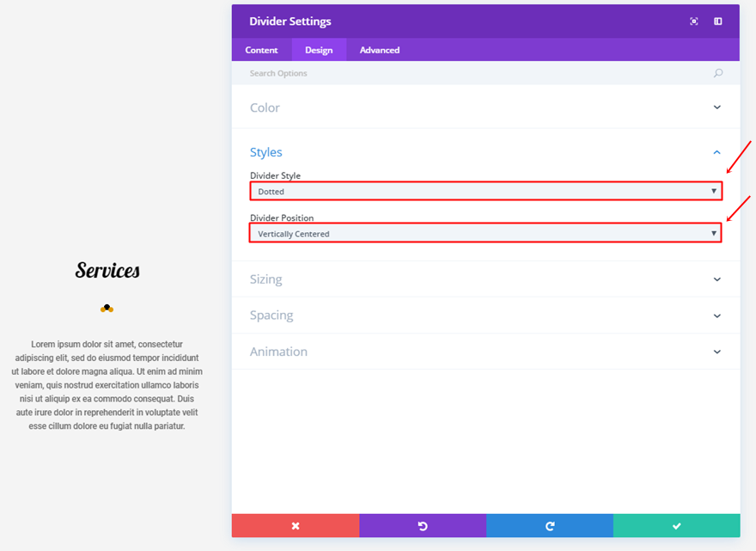The image size is (756, 551).
Task: Click the expand modal fullscreen icon
Action: click(x=694, y=21)
